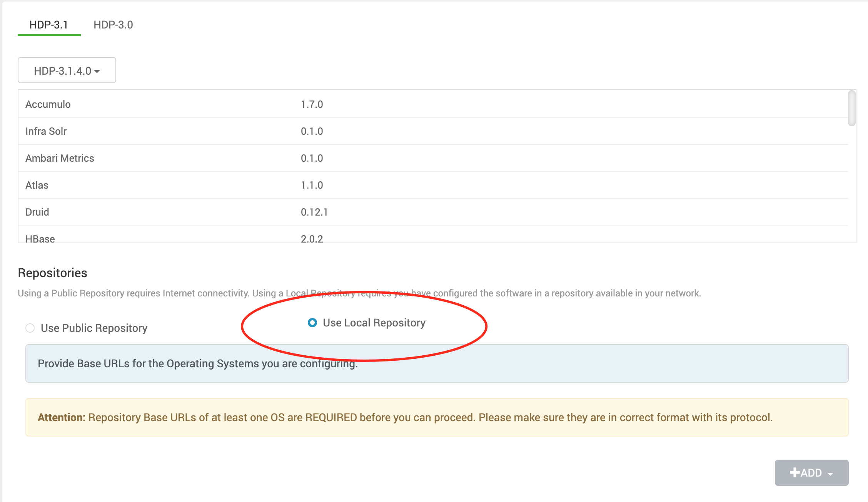Click the services list scrollbar thumb
This screenshot has height=502, width=868.
pyautogui.click(x=852, y=108)
